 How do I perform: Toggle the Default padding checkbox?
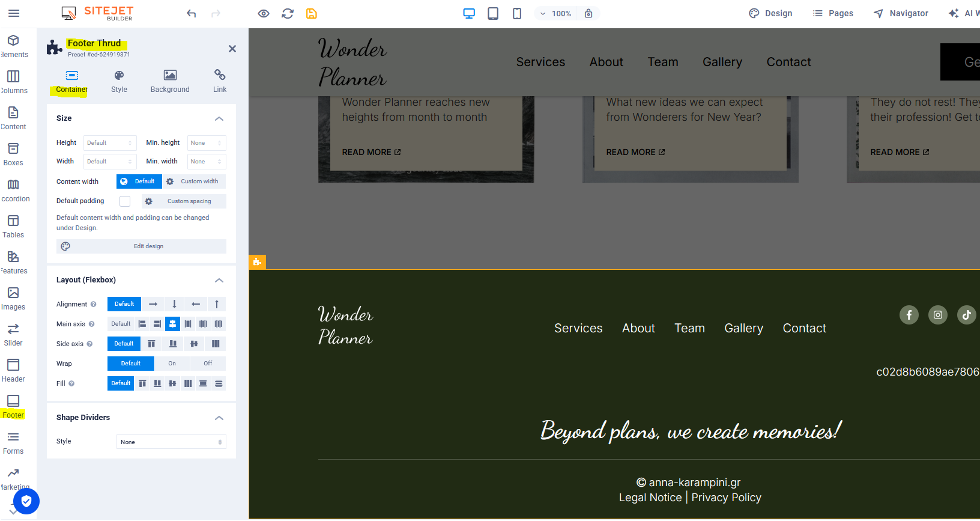(x=125, y=201)
